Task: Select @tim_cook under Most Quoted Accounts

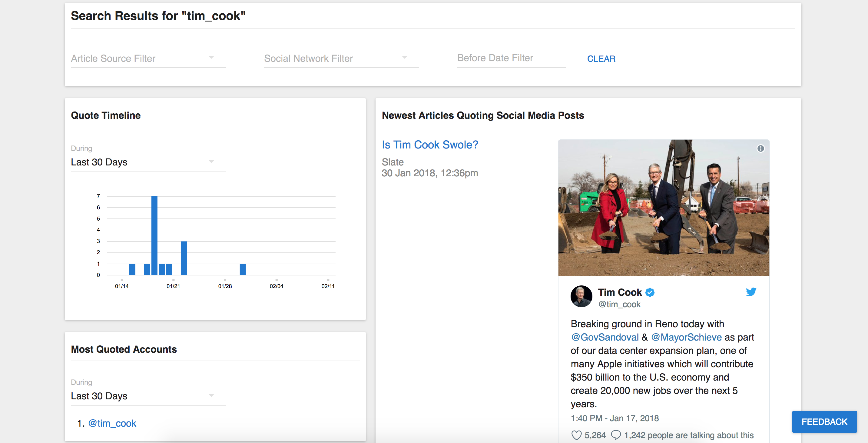Action: (112, 423)
